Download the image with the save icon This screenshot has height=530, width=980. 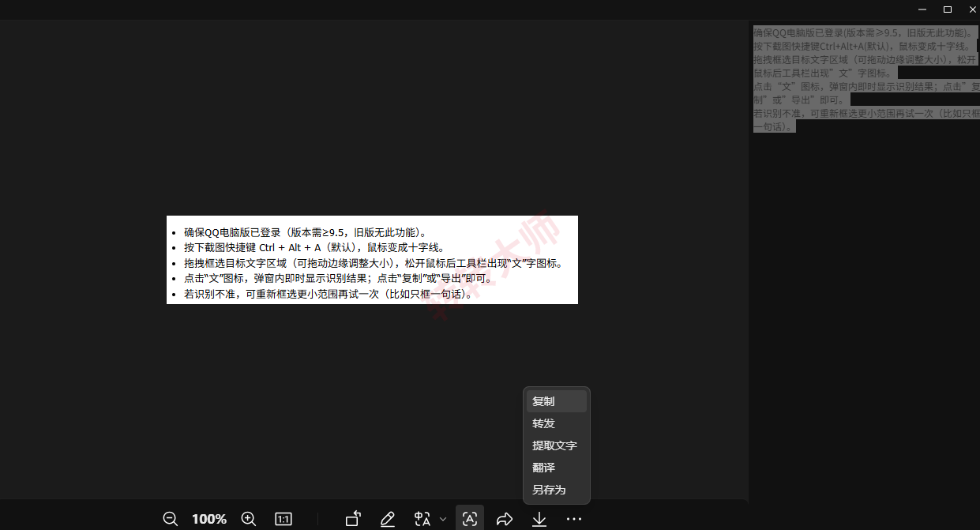click(539, 519)
